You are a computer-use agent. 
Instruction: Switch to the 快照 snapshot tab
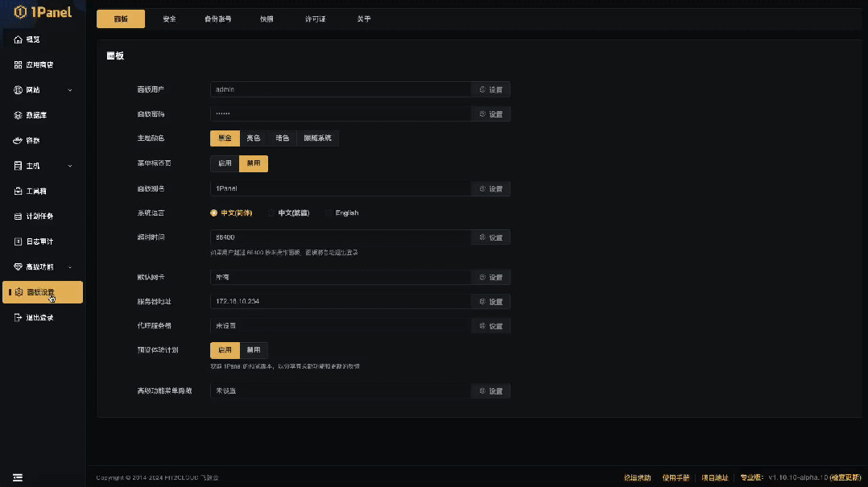point(267,19)
